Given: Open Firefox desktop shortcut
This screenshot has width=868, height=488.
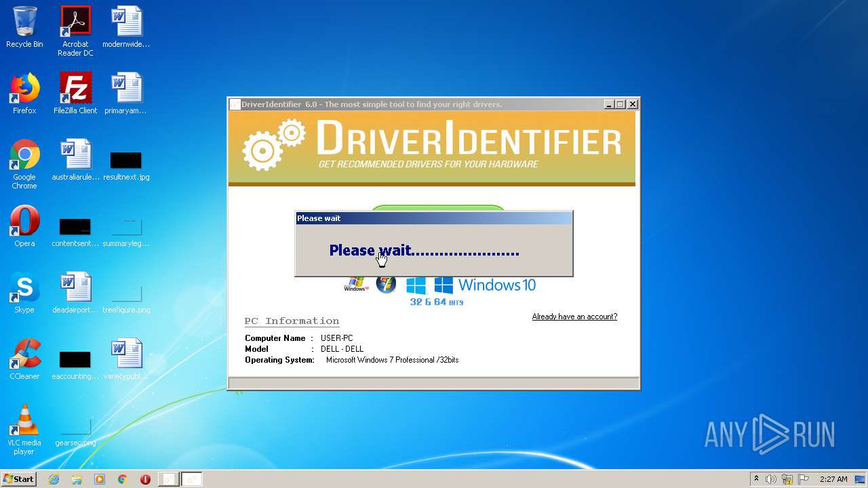Looking at the screenshot, I should pyautogui.click(x=24, y=94).
